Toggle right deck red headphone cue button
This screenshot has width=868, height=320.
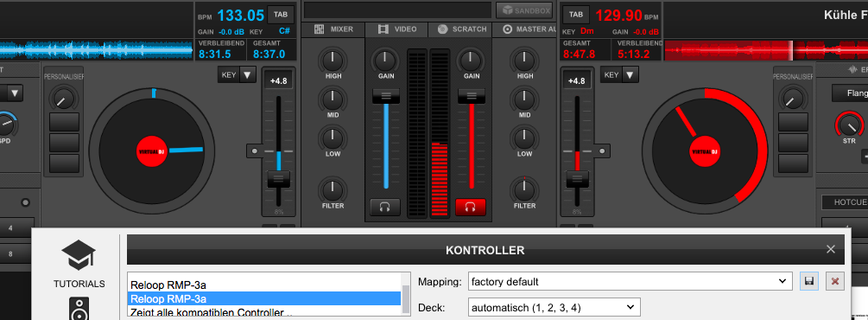471,207
